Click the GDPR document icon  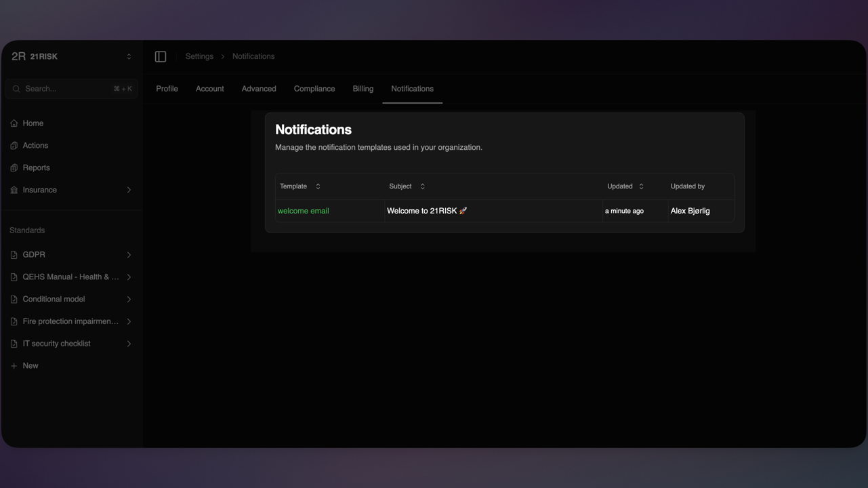pyautogui.click(x=13, y=254)
